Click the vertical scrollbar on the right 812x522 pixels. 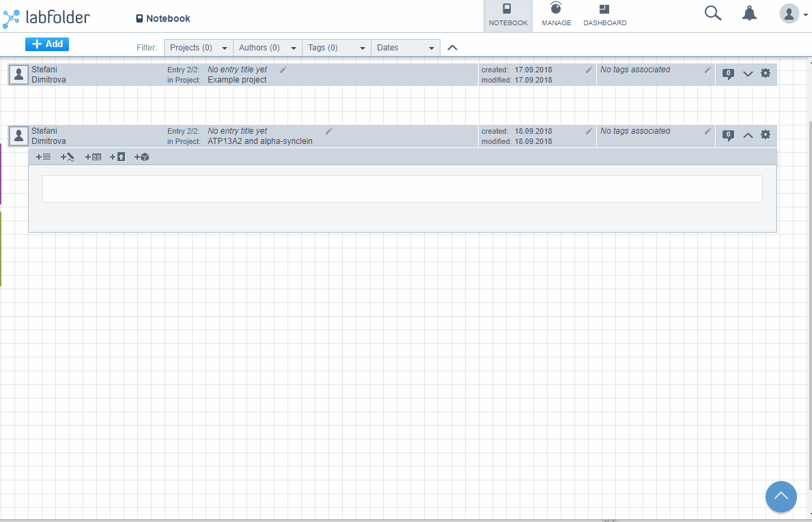[809, 305]
